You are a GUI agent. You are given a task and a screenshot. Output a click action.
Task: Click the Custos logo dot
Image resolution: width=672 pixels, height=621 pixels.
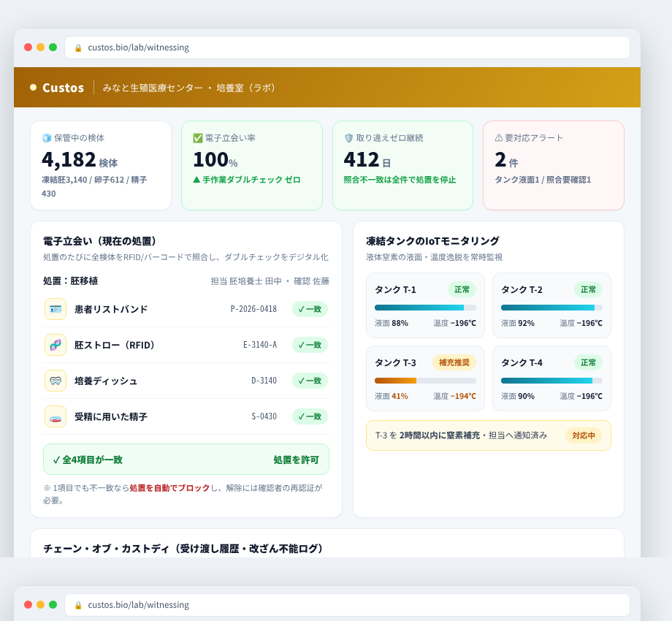(x=33, y=88)
